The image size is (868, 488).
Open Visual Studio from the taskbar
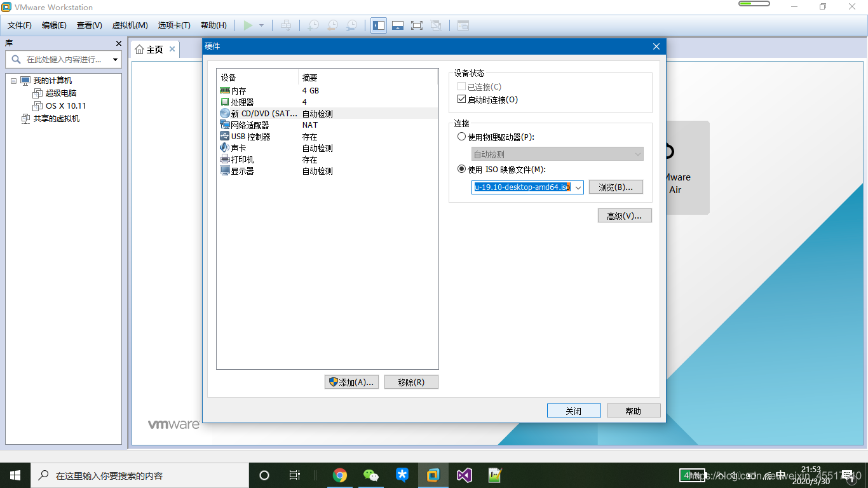click(x=465, y=475)
